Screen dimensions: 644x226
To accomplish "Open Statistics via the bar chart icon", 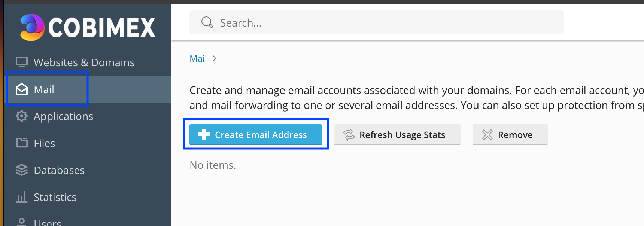I will (22, 197).
